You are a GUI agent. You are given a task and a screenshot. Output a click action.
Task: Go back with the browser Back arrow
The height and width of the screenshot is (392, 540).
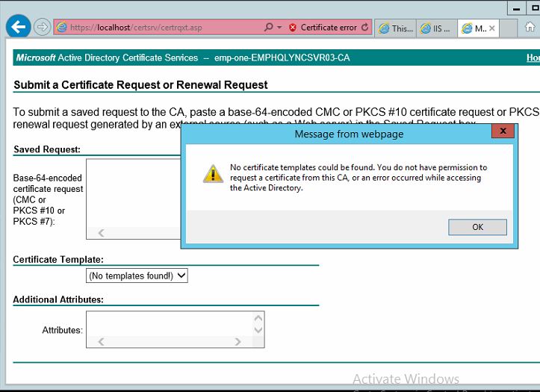point(18,26)
